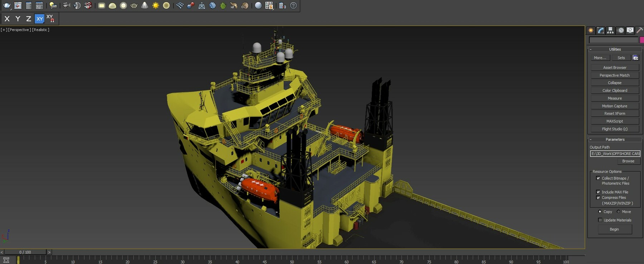Click the green grass icon in toolbar
The image size is (644, 264).
coord(223,5)
